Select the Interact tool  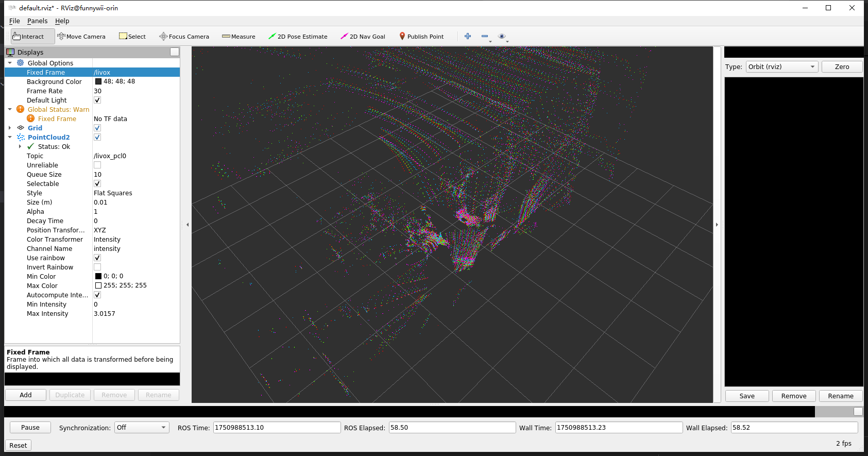32,37
